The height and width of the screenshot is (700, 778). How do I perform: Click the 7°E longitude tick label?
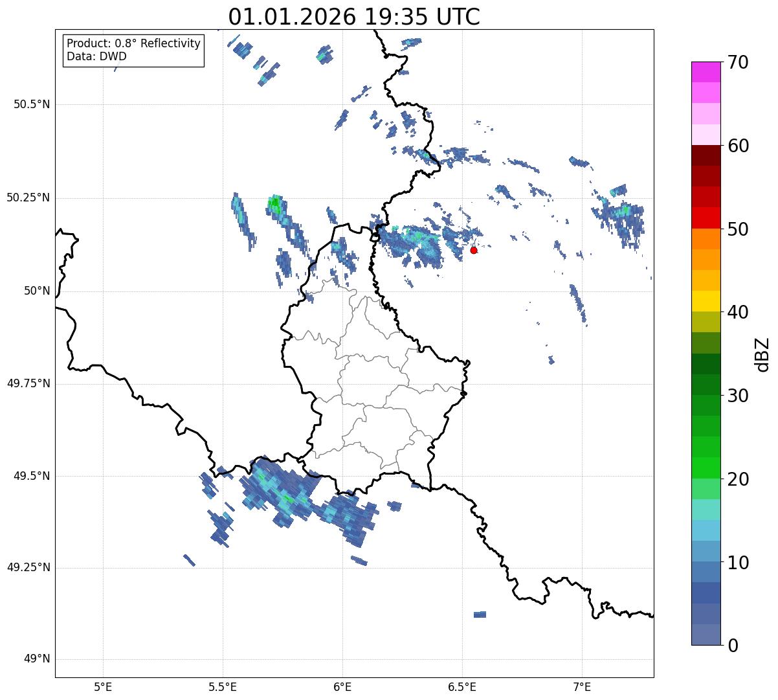pyautogui.click(x=582, y=686)
